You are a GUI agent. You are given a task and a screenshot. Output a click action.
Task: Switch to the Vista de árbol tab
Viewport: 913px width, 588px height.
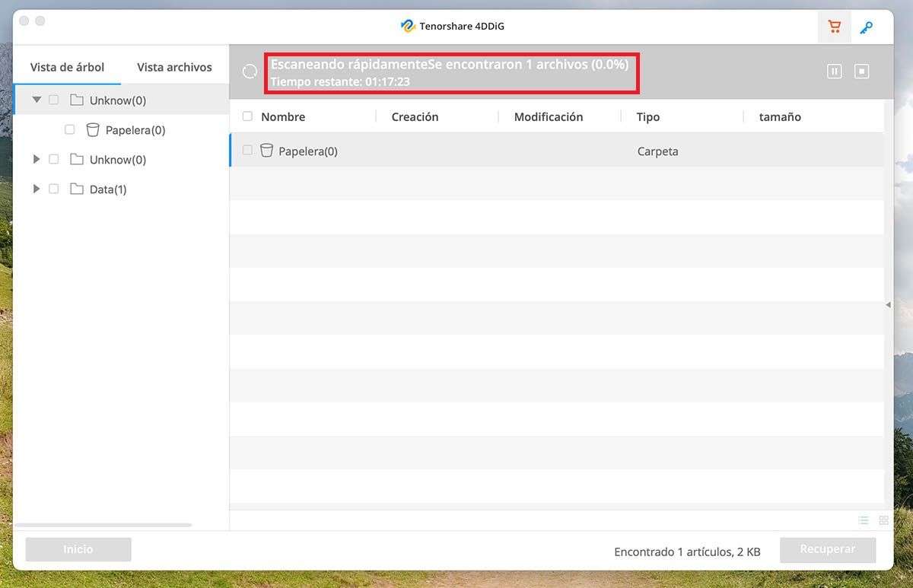[67, 67]
